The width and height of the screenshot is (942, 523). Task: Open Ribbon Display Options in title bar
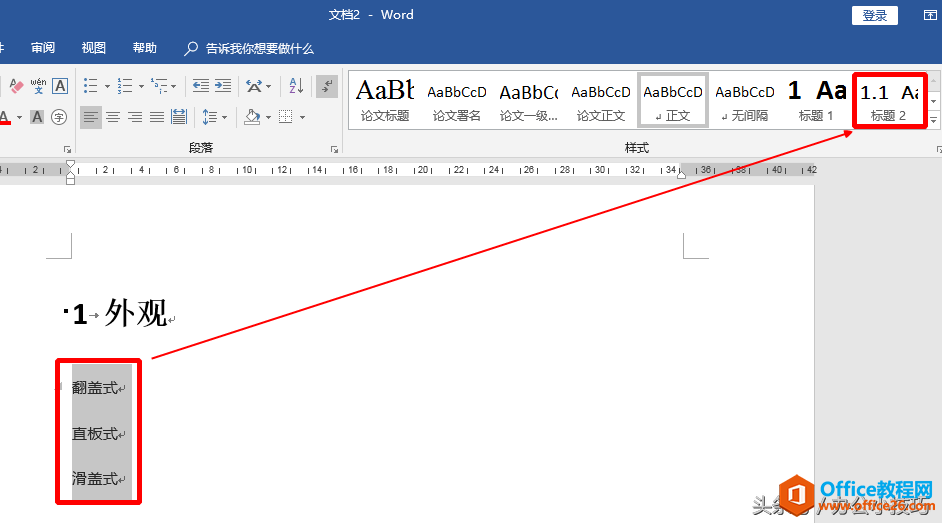pyautogui.click(x=930, y=16)
